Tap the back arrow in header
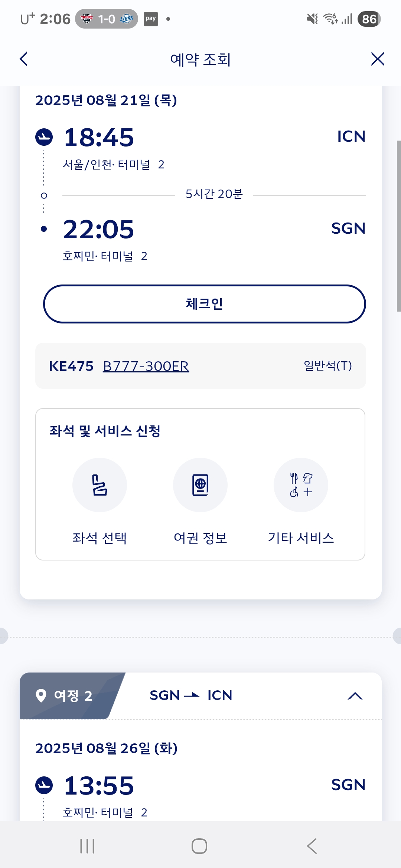The width and height of the screenshot is (401, 868). coord(24,59)
